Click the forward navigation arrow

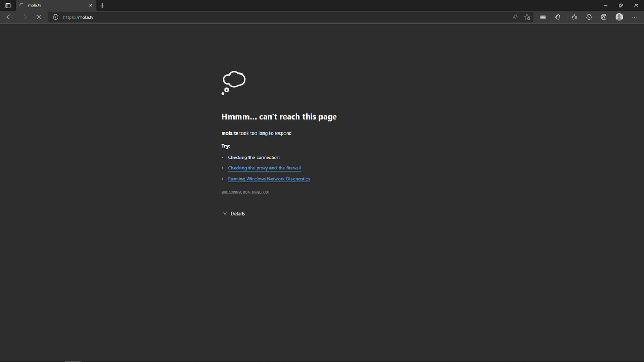pos(24,17)
